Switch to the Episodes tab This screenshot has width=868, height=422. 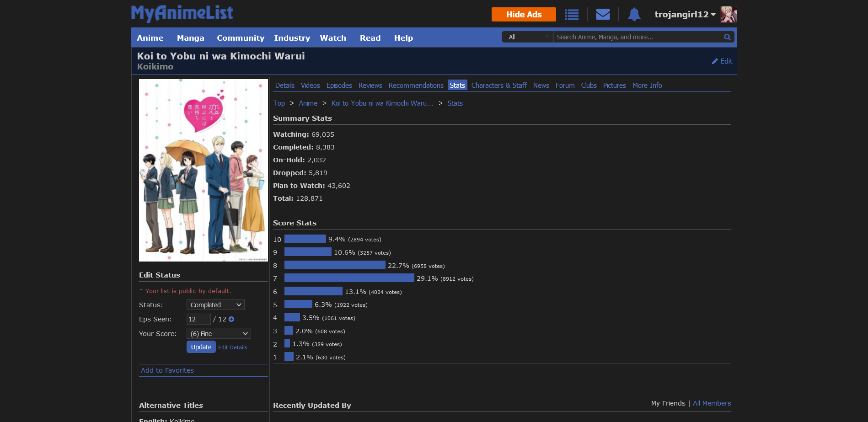339,85
